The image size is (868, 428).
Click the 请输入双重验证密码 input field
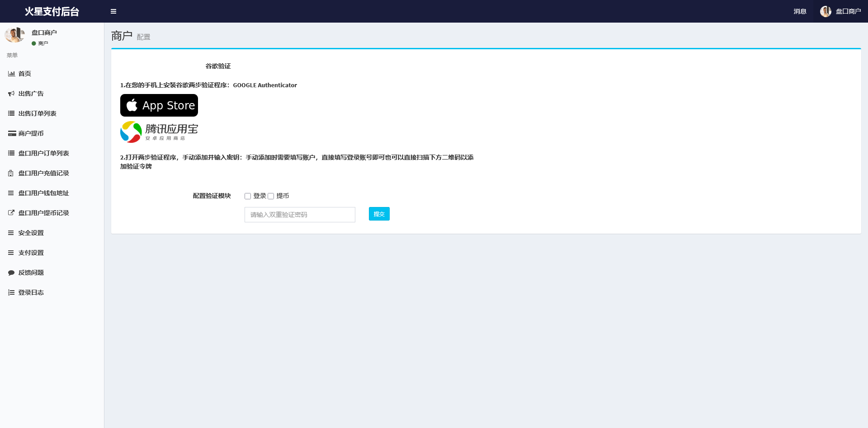click(300, 214)
